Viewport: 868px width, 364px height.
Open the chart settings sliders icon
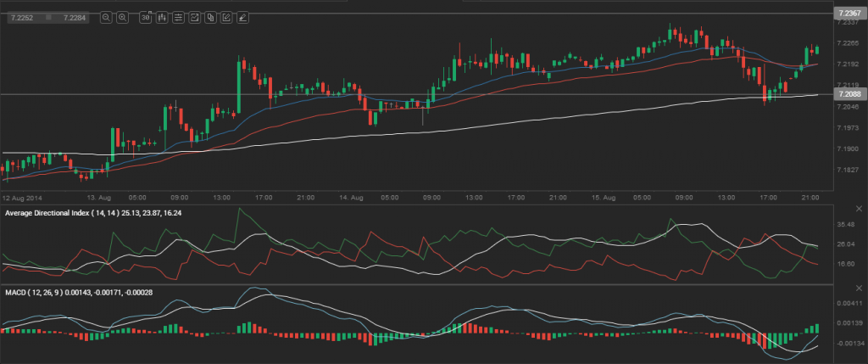(x=178, y=16)
